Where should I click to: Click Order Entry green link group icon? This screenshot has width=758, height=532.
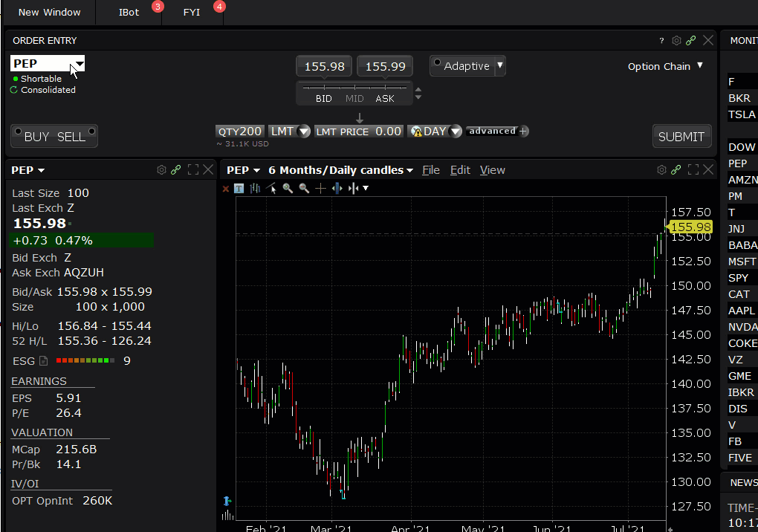pos(691,41)
